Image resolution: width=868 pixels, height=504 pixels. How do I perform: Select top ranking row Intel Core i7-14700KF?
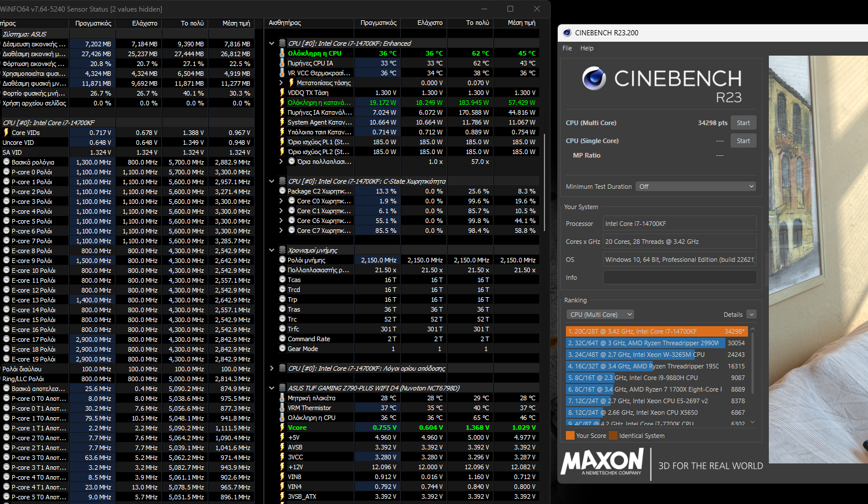[x=656, y=331]
